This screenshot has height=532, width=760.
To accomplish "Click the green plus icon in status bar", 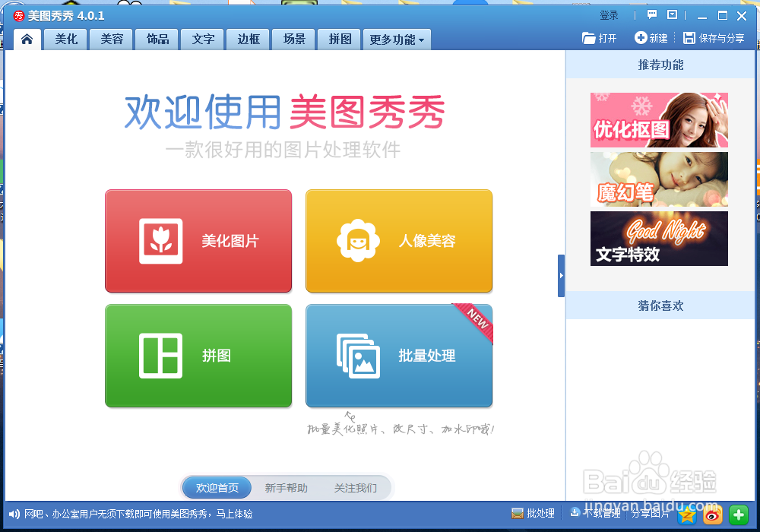I will tap(739, 515).
